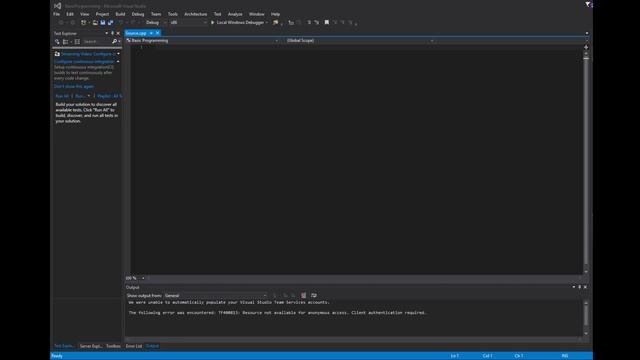Pin the Test Explorer panel
This screenshot has width=640, height=360.
click(x=113, y=33)
